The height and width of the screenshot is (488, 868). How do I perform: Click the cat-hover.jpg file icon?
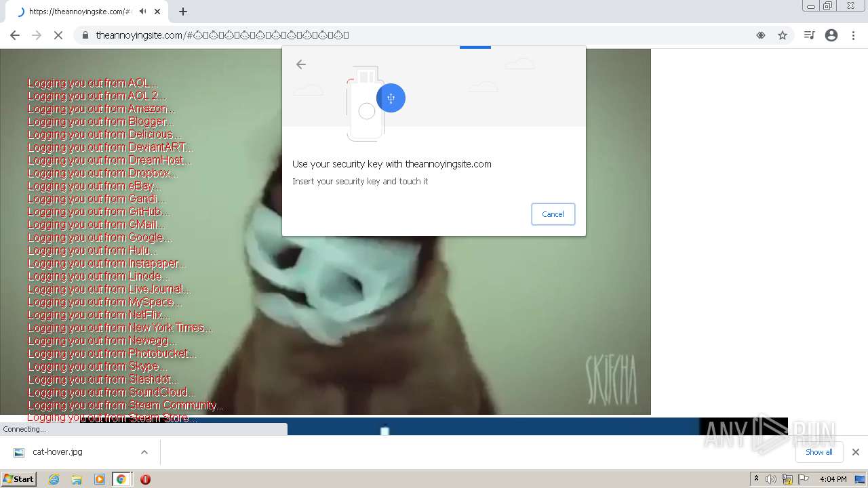coord(19,452)
